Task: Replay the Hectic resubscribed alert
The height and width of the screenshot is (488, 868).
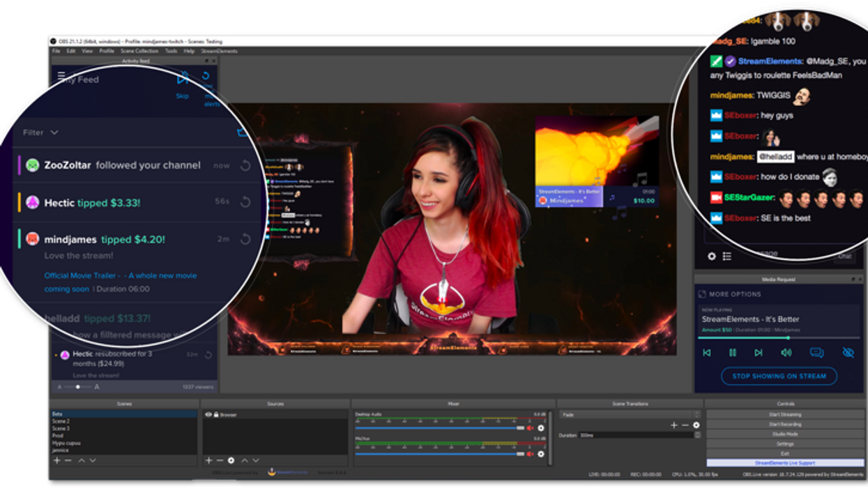Action: point(208,355)
